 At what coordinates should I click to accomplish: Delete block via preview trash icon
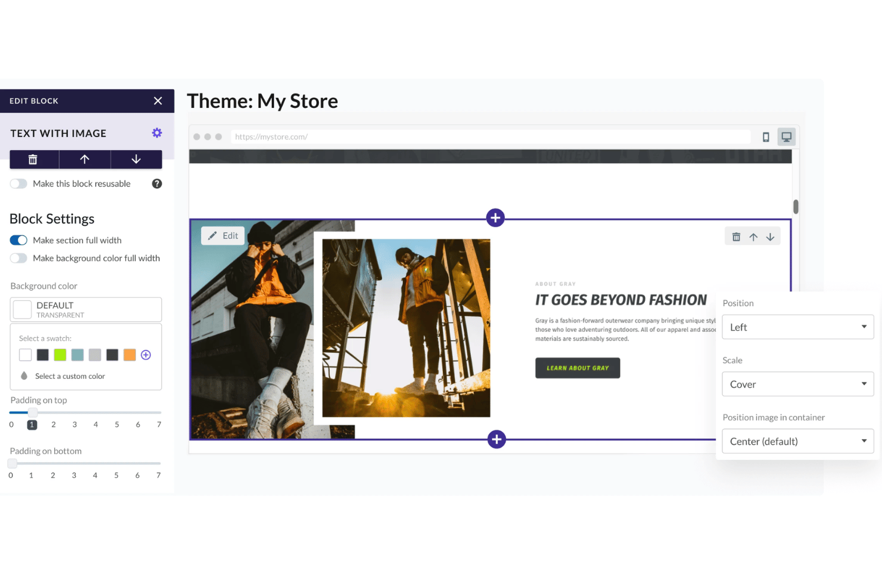[x=736, y=237]
